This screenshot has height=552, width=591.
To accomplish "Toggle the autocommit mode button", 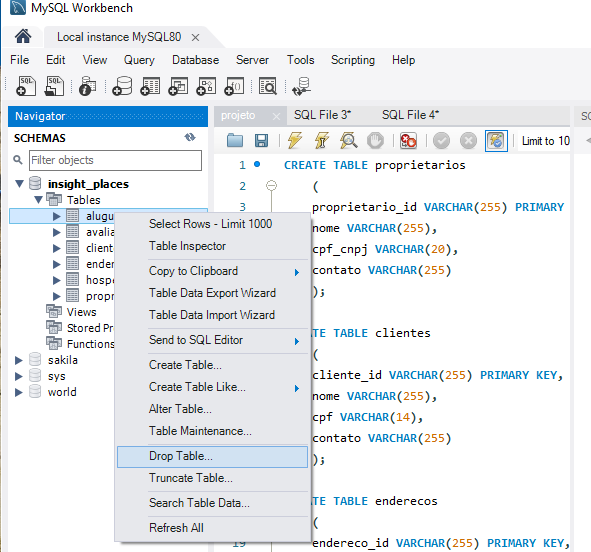I will click(496, 141).
